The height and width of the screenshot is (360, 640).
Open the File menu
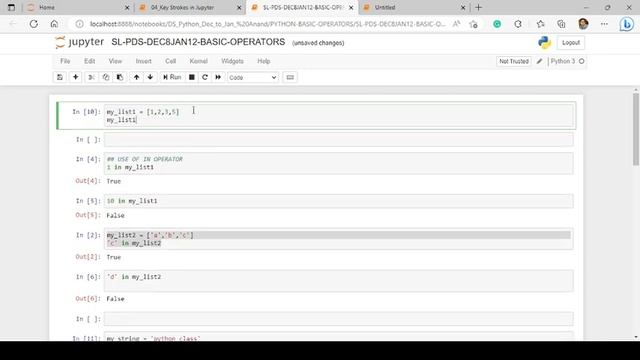pos(65,61)
